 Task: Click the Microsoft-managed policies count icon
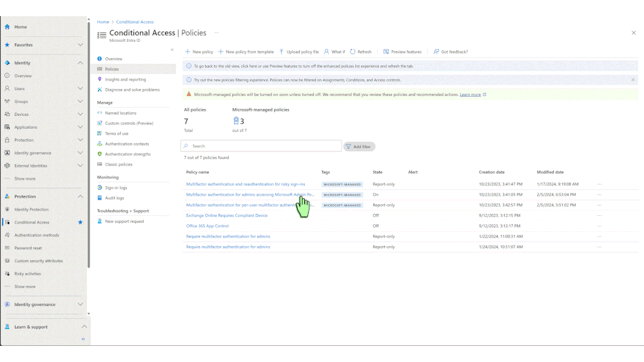(x=236, y=121)
